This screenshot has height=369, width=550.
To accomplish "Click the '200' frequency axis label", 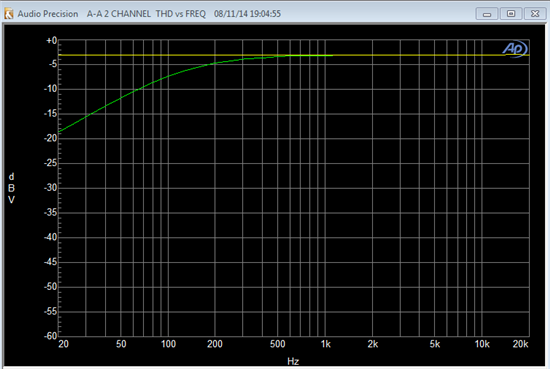I will click(x=215, y=344).
